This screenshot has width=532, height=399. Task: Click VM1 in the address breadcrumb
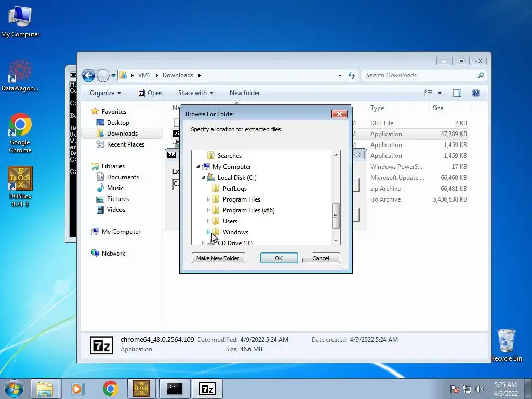144,75
